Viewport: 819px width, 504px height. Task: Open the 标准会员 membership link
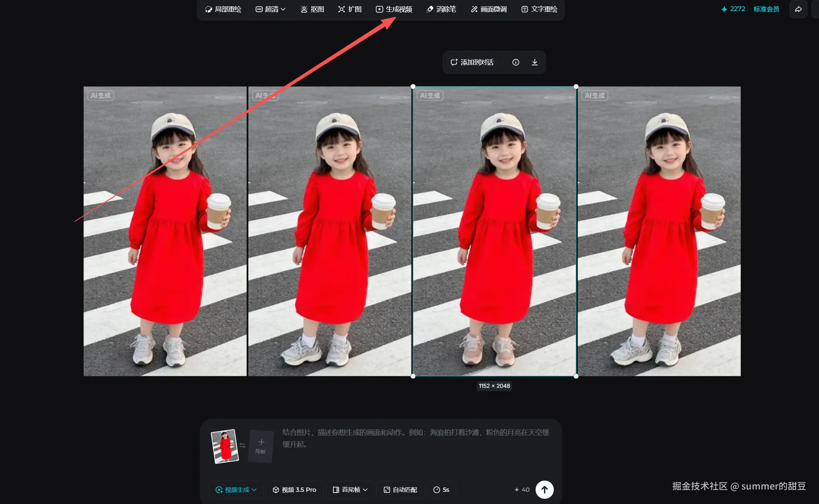(766, 9)
